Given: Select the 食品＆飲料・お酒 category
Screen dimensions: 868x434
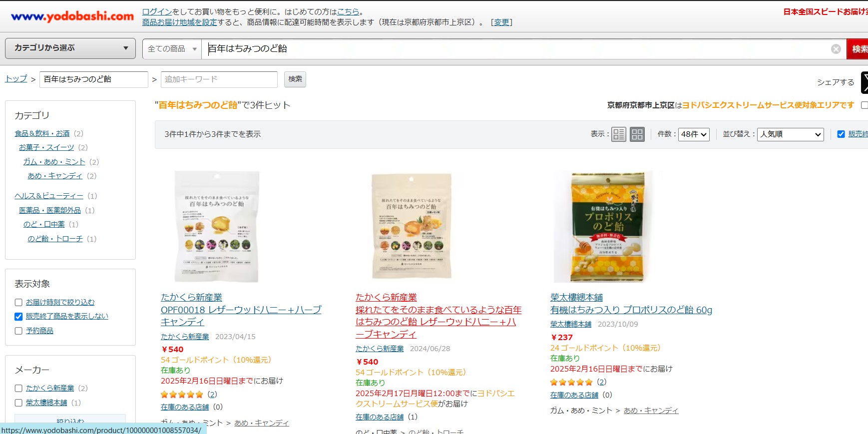Looking at the screenshot, I should (42, 133).
